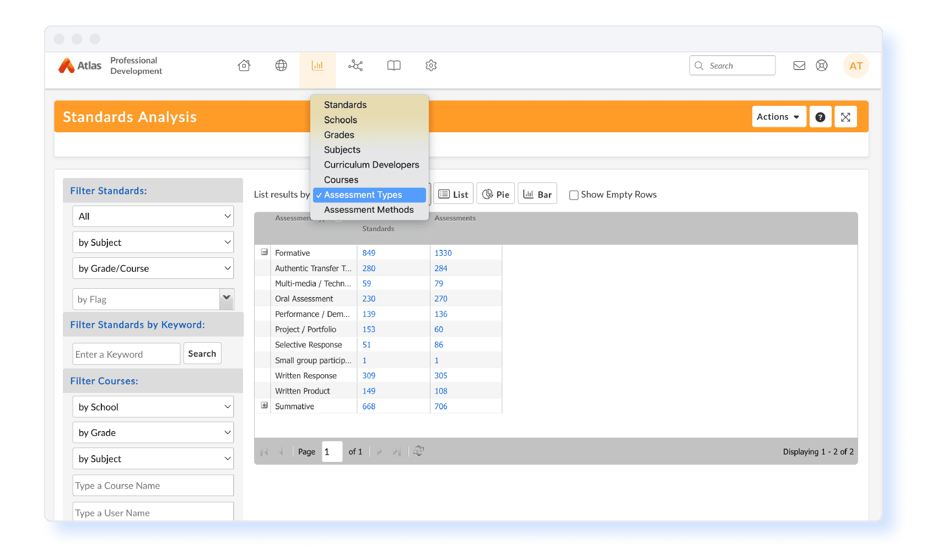The image size is (927, 560).
Task: Select the bar chart analysis icon
Action: tap(317, 66)
